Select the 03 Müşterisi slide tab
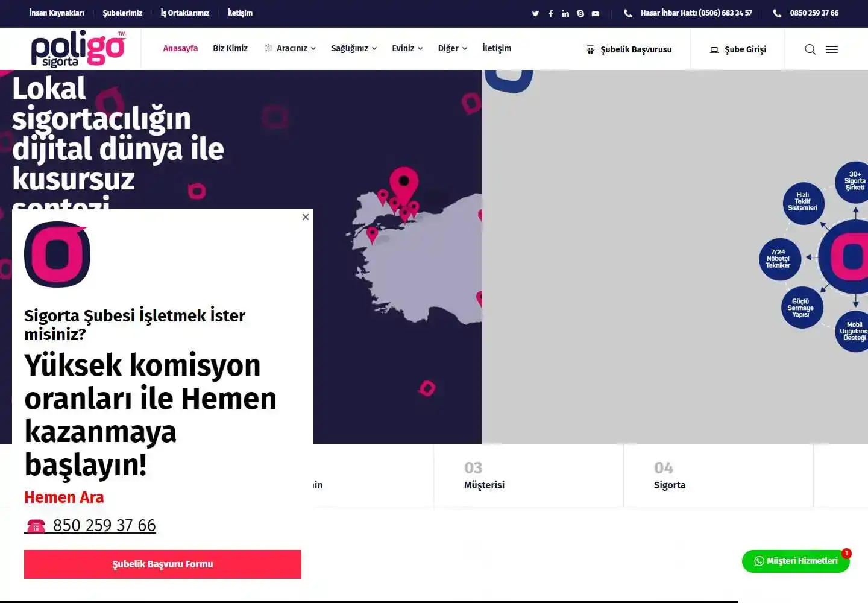The height and width of the screenshot is (603, 868). coord(528,476)
